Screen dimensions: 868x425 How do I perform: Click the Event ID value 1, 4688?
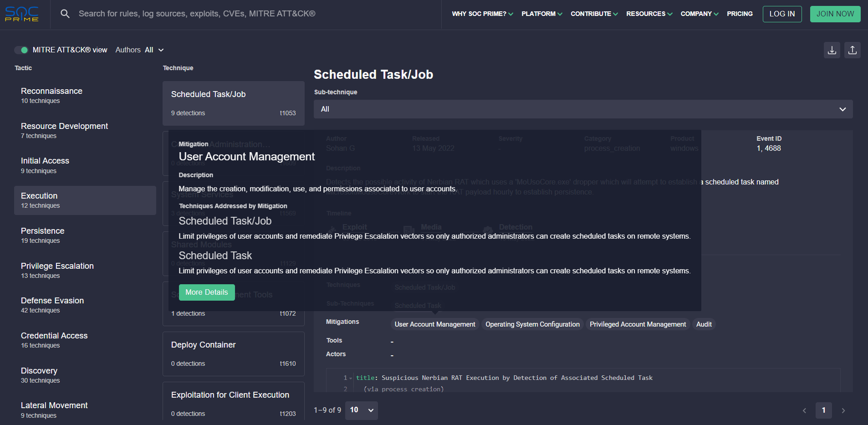(x=769, y=148)
